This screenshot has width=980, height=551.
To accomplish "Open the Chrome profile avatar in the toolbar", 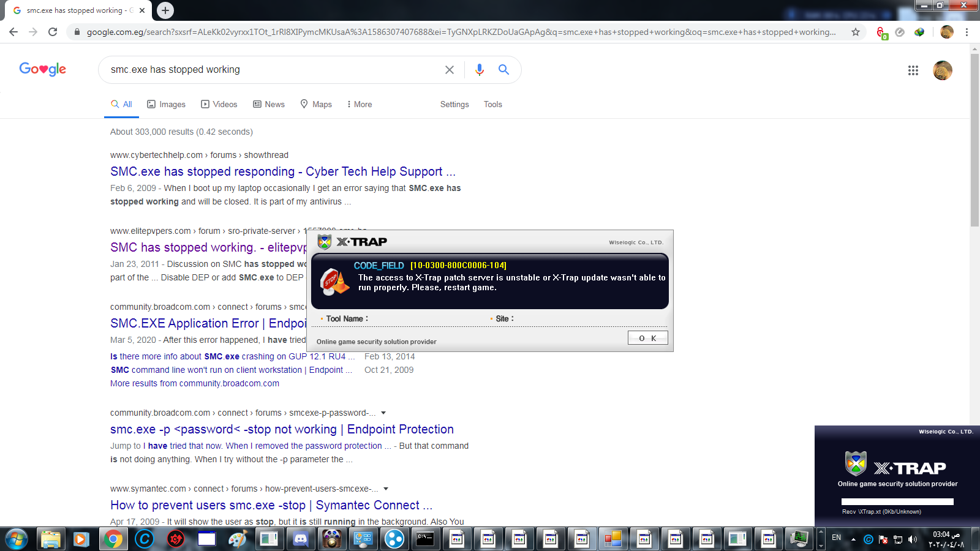I will [947, 32].
